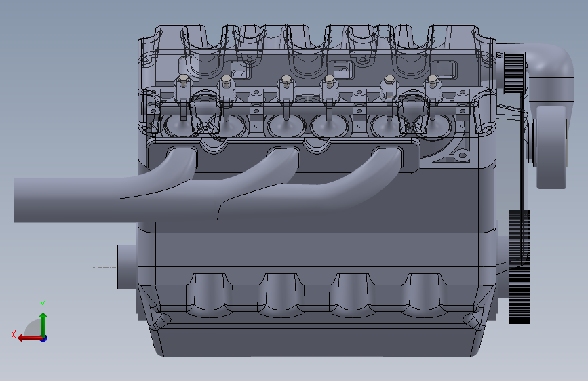Click the blue Z axis dot on triad

[x=44, y=338]
